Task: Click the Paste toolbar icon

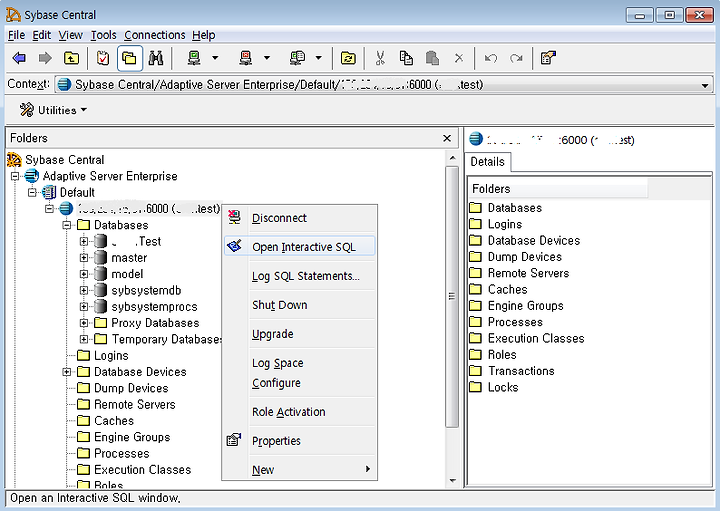Action: [432, 58]
